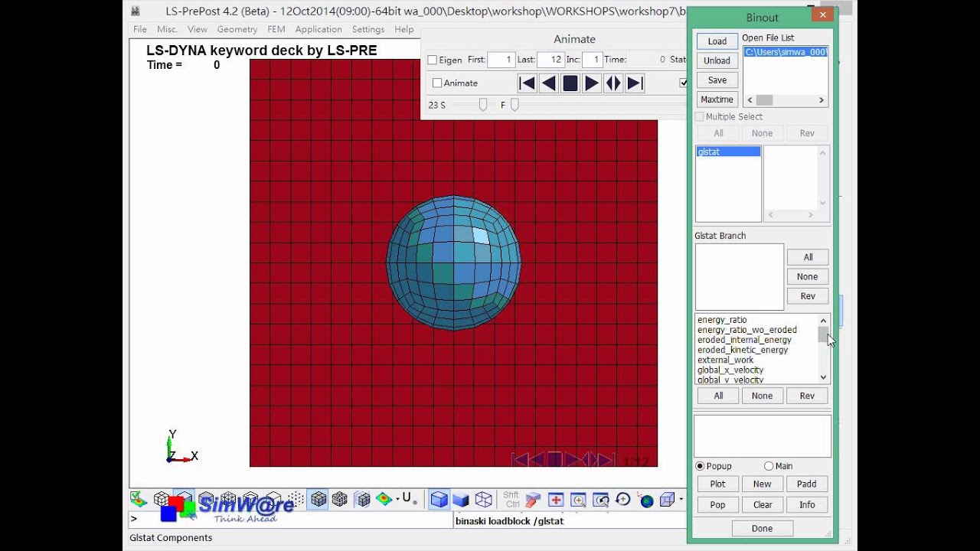Open the fringe icon dropdown arrow
Viewport: 980px width, 551px height.
(x=397, y=499)
